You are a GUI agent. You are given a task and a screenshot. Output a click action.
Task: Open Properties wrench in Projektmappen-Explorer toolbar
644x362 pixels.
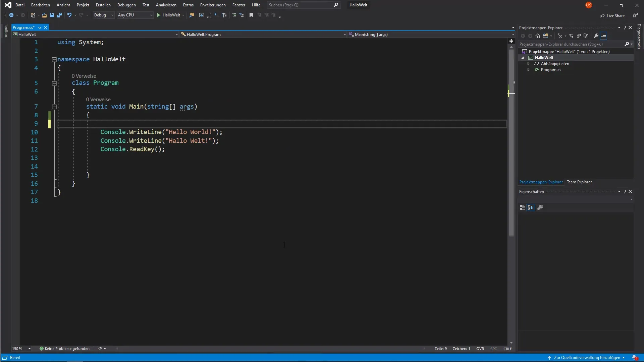click(596, 36)
